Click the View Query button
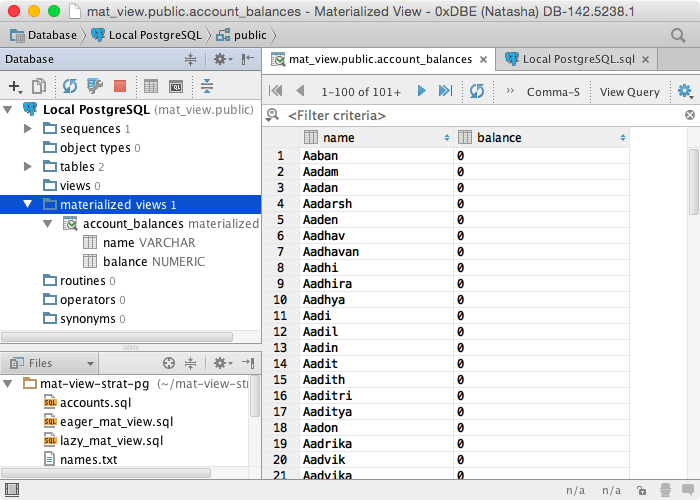700x500 pixels. [x=629, y=92]
